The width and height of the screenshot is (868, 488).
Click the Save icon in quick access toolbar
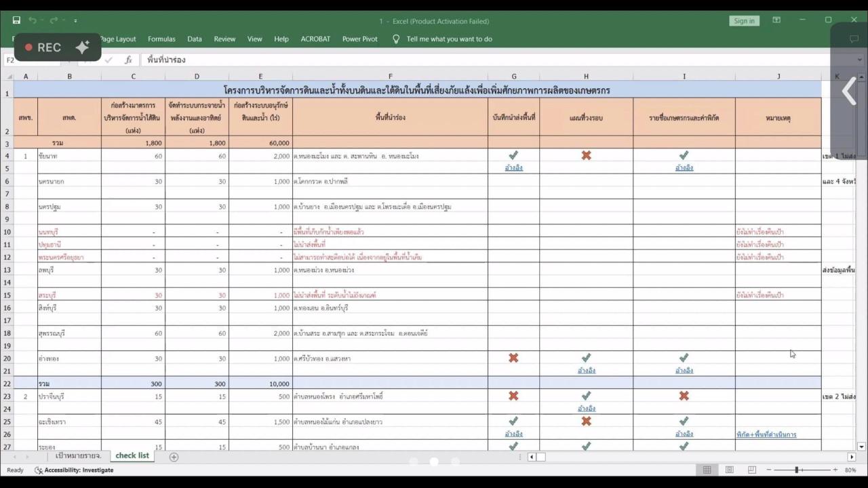16,20
